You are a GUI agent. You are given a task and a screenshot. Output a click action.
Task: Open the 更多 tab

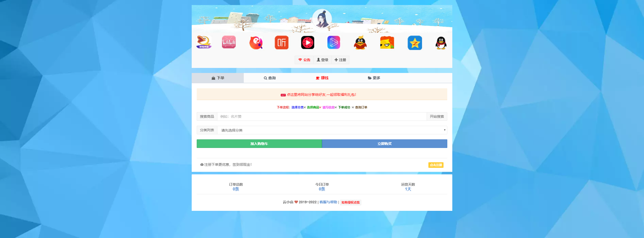[374, 78]
